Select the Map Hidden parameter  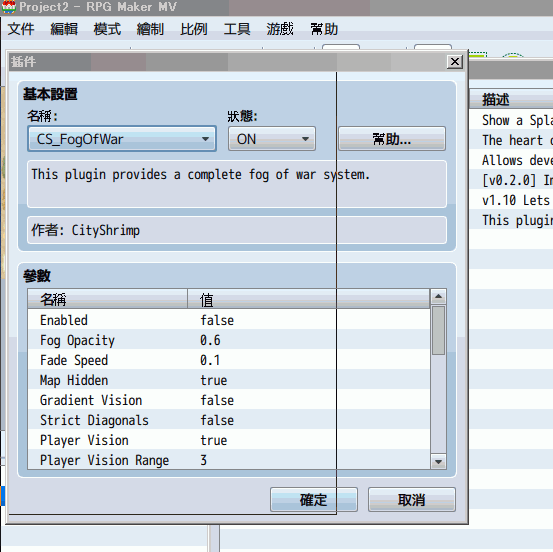(229, 380)
